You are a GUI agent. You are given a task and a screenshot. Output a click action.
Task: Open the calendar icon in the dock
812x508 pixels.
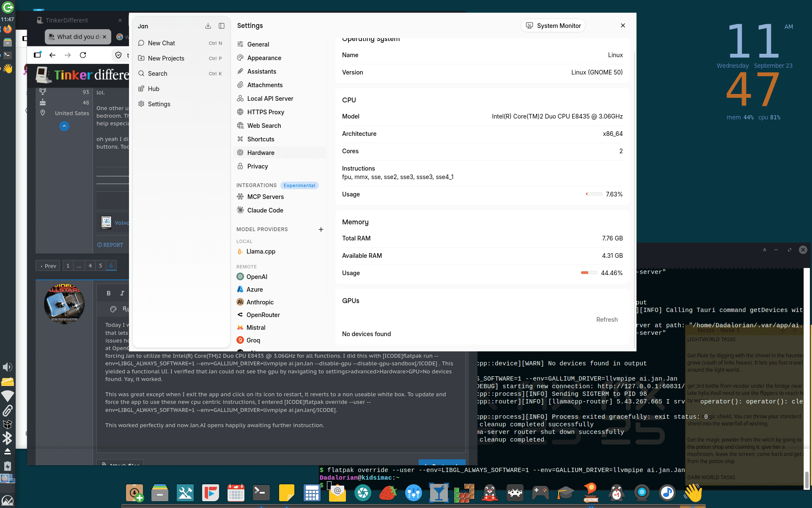tap(236, 493)
